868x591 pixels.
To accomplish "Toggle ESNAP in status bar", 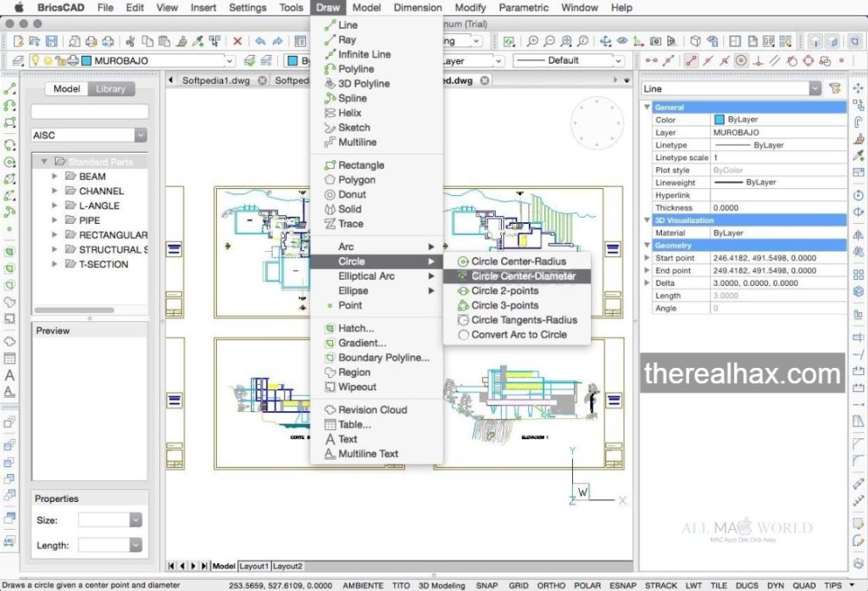I will 623,585.
